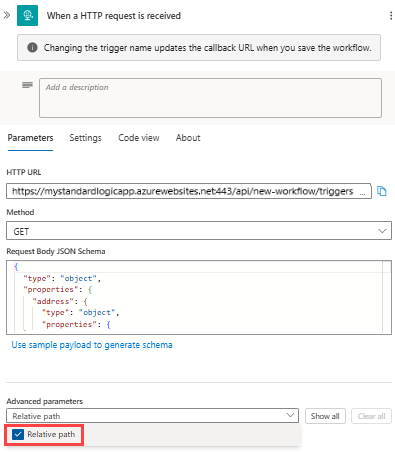395x452 pixels.
Task: Click the Show all button
Action: 325,416
